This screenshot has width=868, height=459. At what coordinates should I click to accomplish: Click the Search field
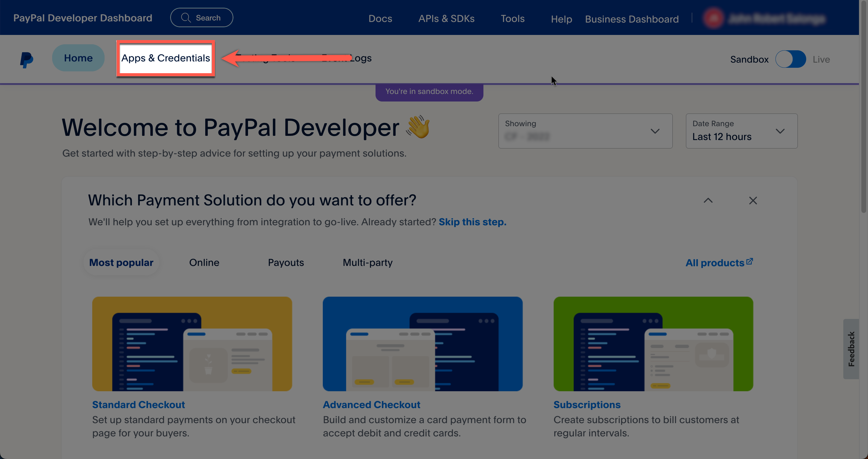[202, 17]
